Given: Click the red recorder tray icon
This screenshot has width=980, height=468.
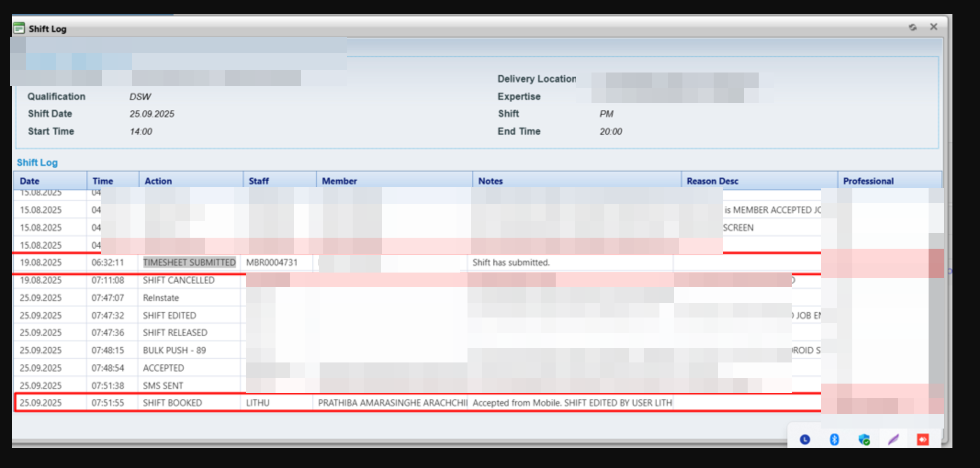Looking at the screenshot, I should (923, 440).
